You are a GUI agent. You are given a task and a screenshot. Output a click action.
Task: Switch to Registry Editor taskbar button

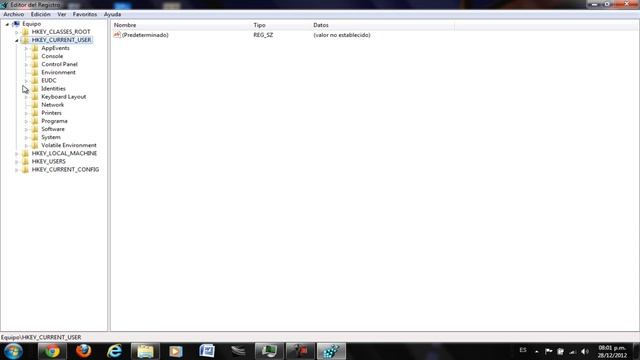pyautogui.click(x=331, y=351)
